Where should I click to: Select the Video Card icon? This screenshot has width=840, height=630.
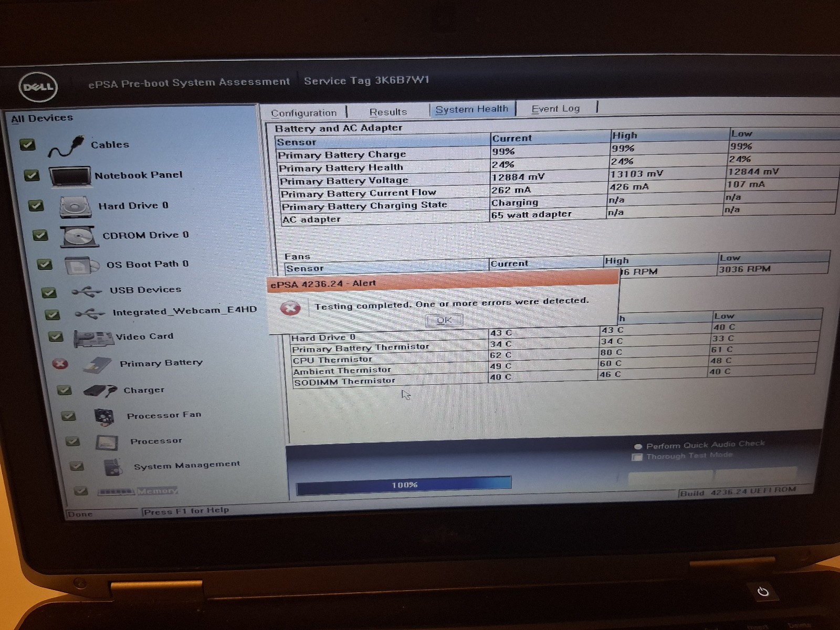pyautogui.click(x=93, y=339)
